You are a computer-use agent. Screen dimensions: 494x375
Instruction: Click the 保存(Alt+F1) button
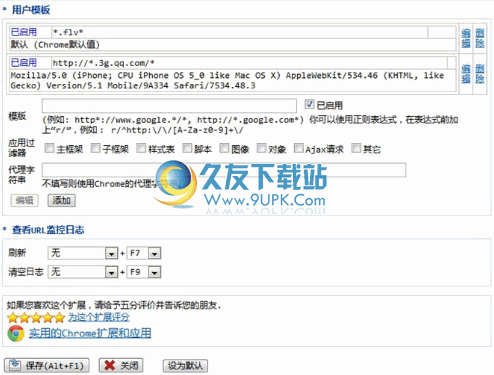coord(47,366)
